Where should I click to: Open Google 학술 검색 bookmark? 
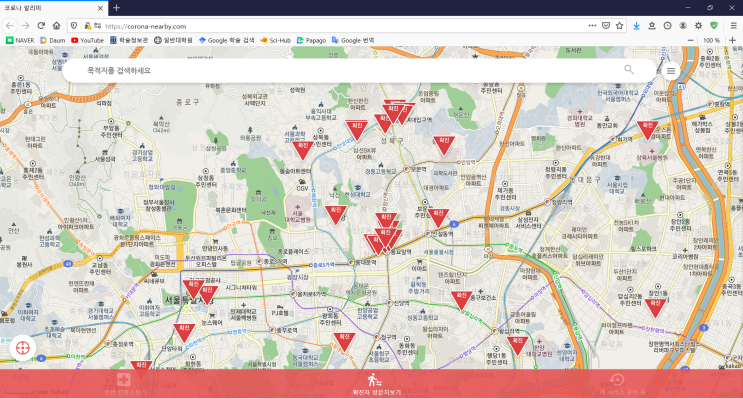[x=226, y=40]
